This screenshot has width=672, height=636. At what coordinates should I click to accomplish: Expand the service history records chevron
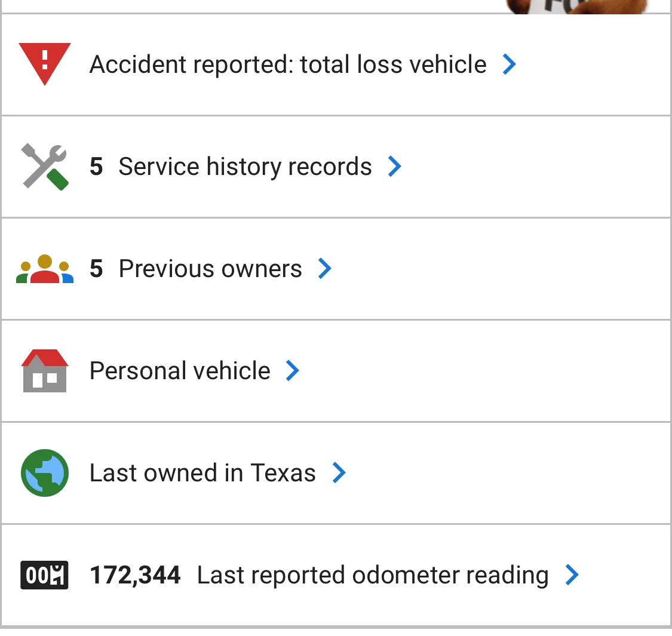click(x=395, y=166)
